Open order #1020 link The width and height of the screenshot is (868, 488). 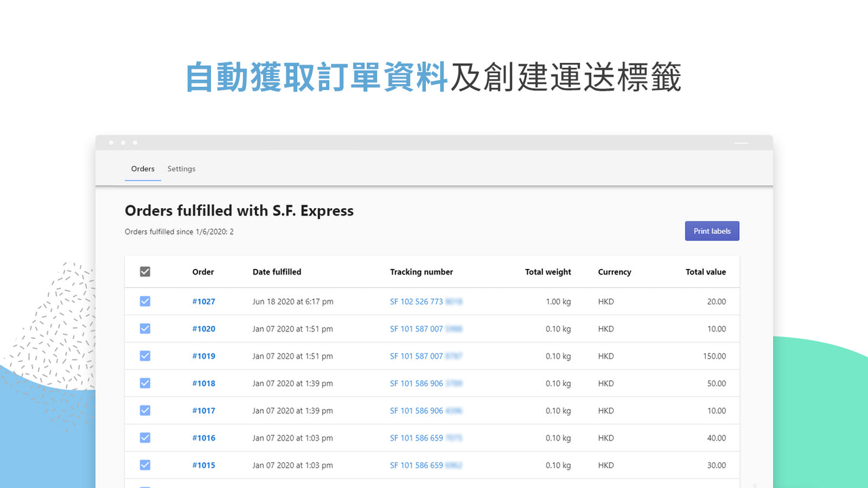point(203,329)
